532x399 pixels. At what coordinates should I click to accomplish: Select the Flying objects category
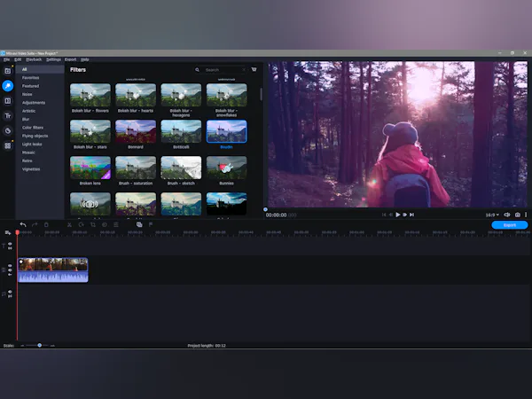click(x=35, y=136)
